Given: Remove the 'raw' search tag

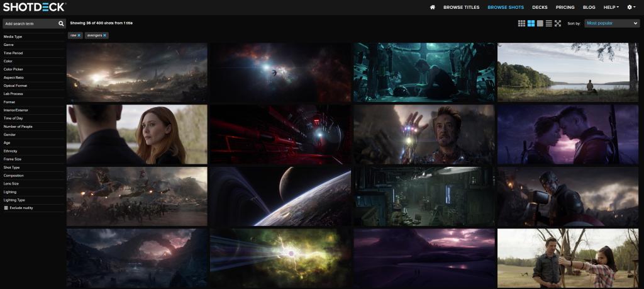Looking at the screenshot, I should 79,35.
